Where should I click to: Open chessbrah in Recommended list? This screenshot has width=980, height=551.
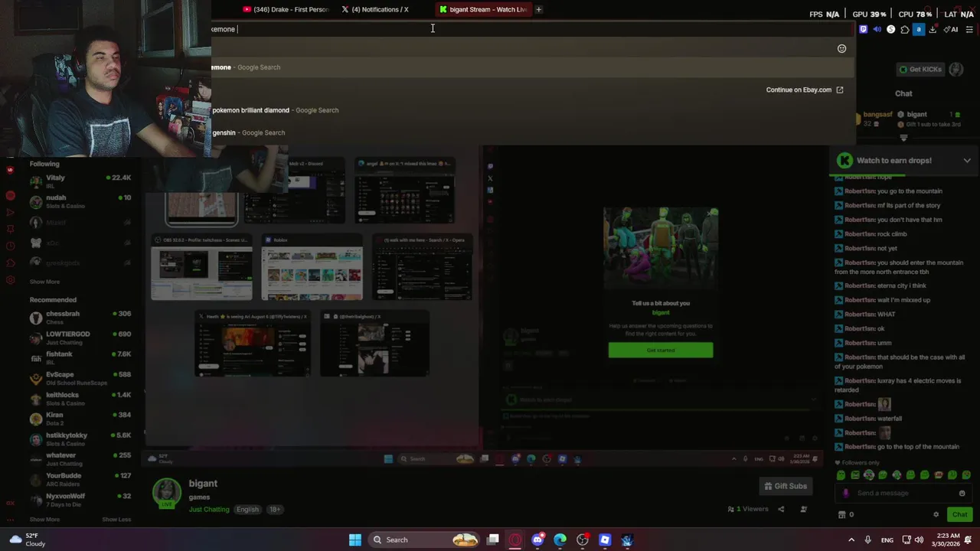click(x=80, y=317)
